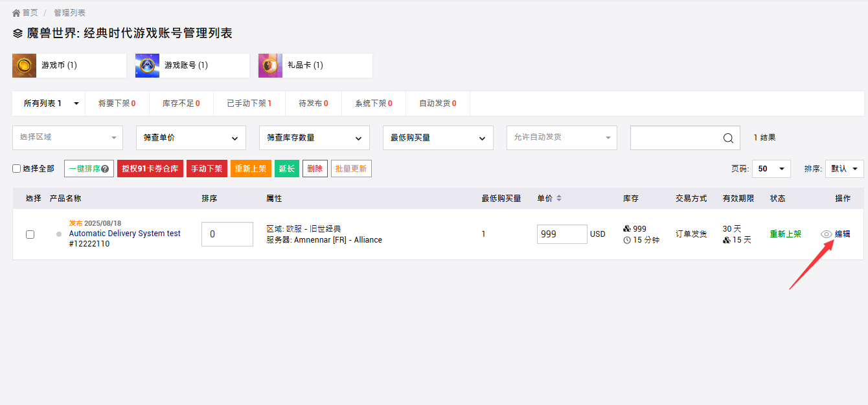868x405 pixels.
Task: Enable the 选择全部 checkbox
Action: coord(16,168)
